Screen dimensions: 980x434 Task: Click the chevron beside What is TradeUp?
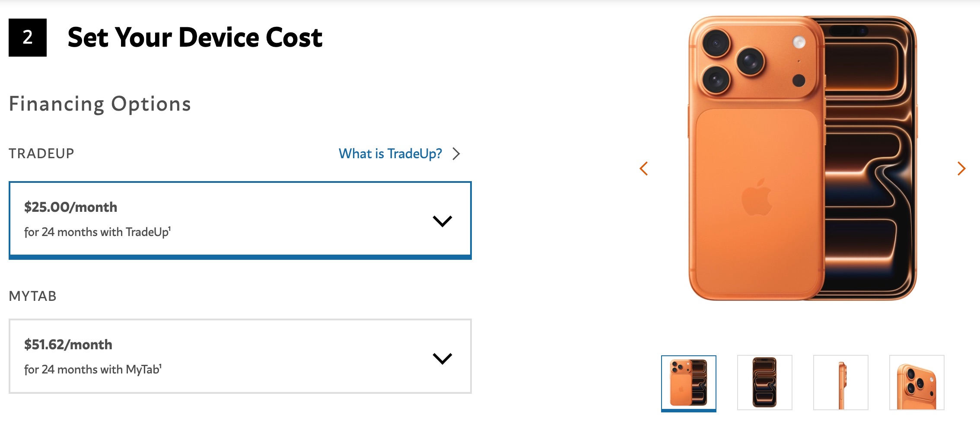tap(457, 153)
